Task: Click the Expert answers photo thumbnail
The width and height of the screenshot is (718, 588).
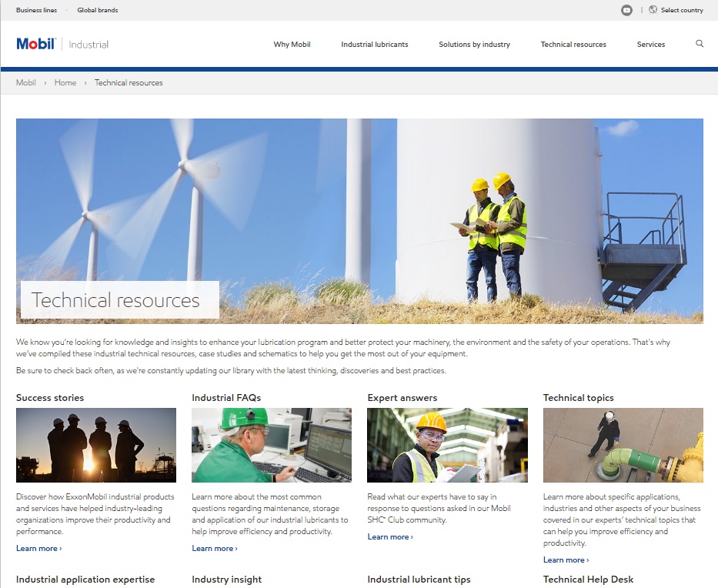Action: tap(446, 445)
